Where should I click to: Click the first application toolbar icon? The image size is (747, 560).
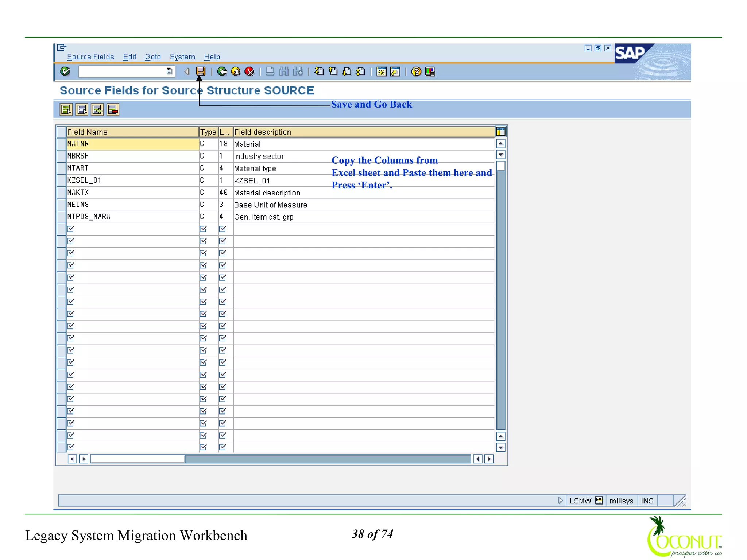[x=66, y=109]
